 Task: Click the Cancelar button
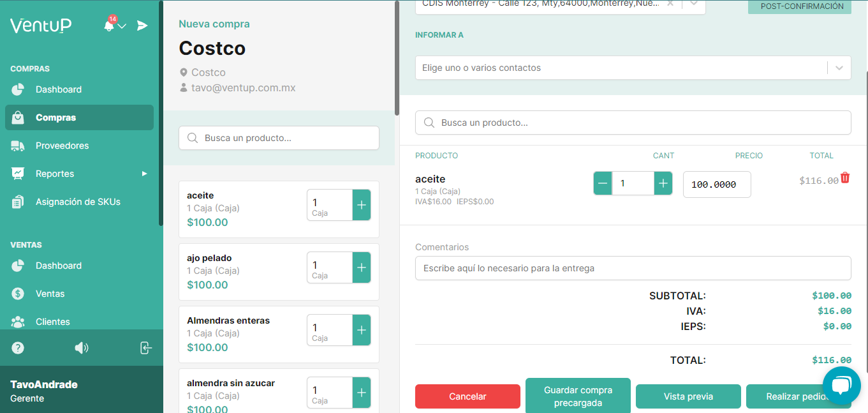tap(467, 396)
